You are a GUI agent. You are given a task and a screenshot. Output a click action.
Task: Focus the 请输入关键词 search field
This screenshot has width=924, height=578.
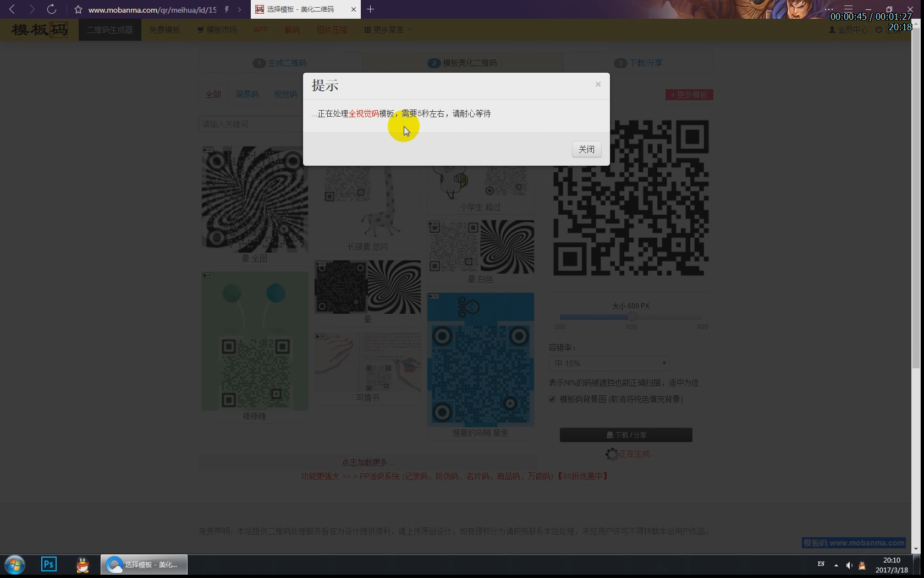[x=250, y=124]
